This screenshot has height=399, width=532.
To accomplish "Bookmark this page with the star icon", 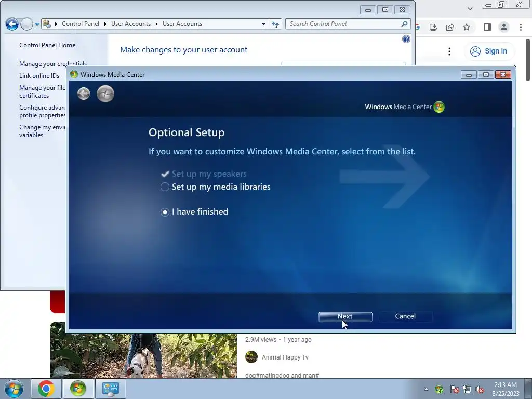I will click(467, 27).
